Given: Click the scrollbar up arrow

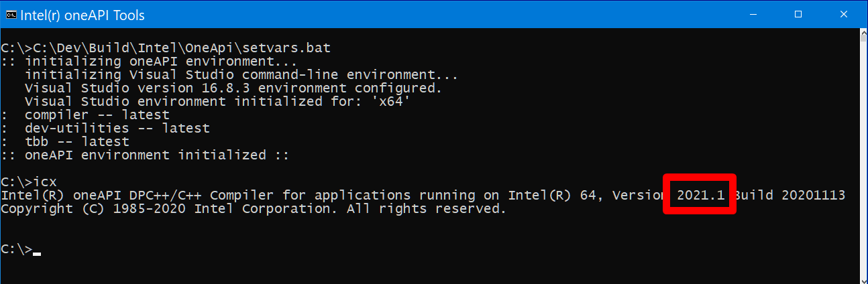Looking at the screenshot, I should [863, 34].
